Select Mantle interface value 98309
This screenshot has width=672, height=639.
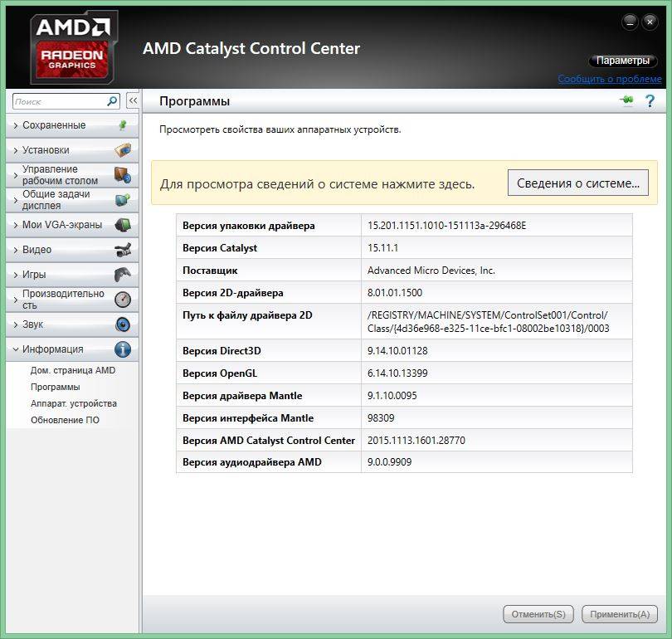tap(381, 418)
